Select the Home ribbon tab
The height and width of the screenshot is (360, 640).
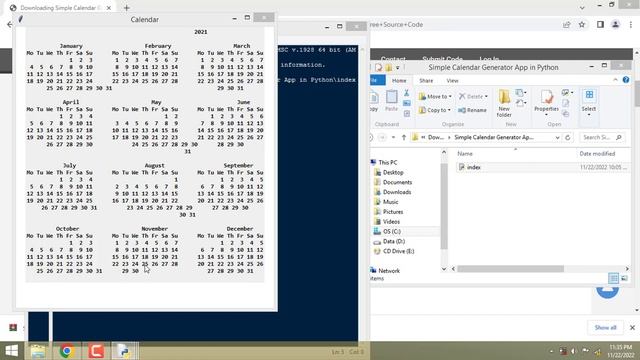click(x=399, y=80)
